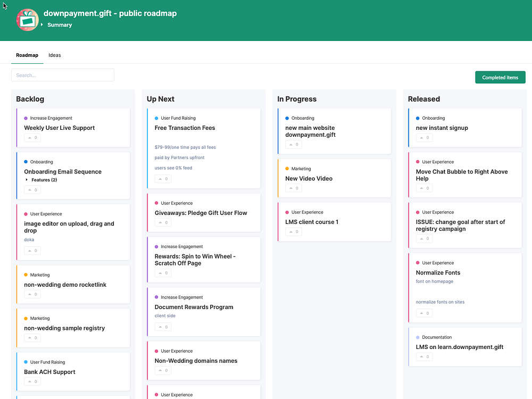This screenshot has width=532, height=399.
Task: Click 'users see 0% feed' text
Action: (x=173, y=168)
